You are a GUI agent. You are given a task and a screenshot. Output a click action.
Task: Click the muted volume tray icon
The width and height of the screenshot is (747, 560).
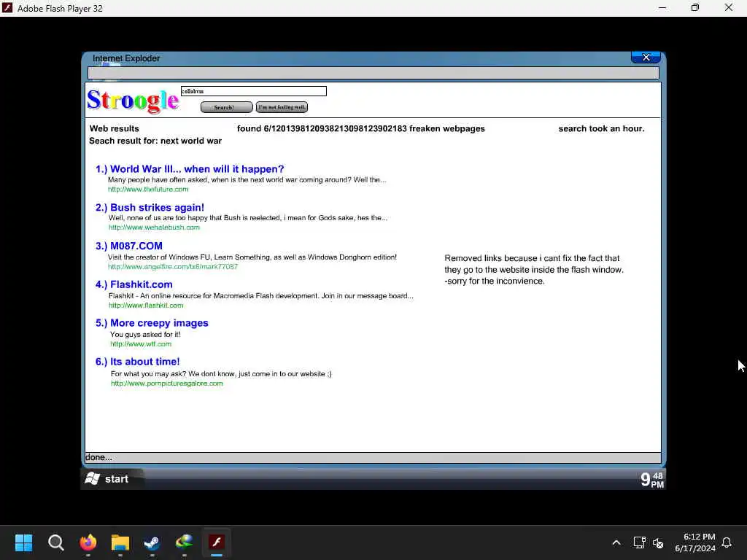(x=658, y=542)
